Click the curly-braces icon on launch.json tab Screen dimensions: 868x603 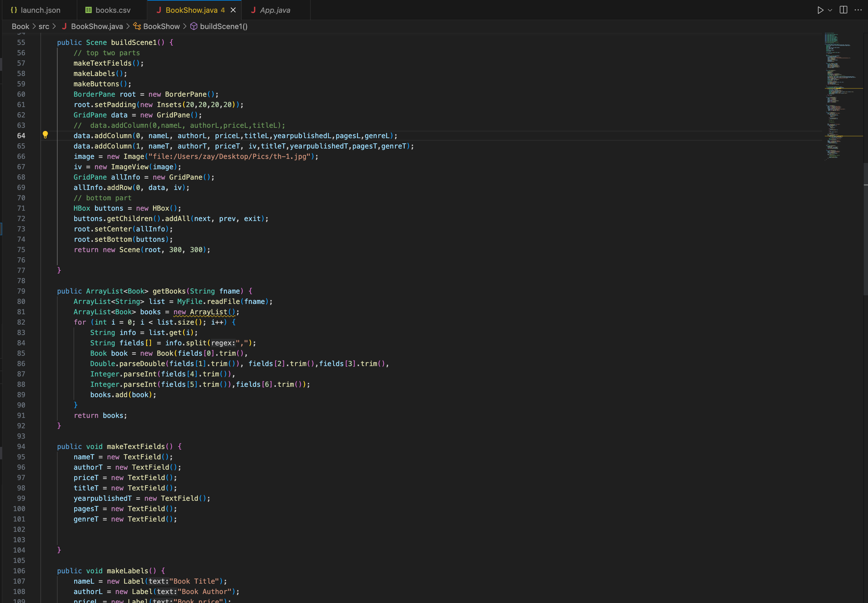(13, 10)
